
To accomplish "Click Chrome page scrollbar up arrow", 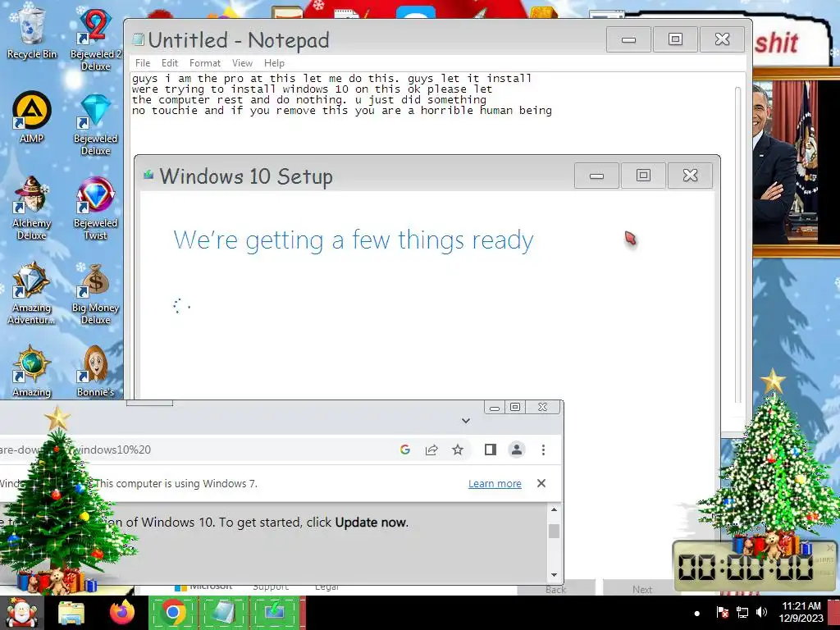I will coord(554,509).
